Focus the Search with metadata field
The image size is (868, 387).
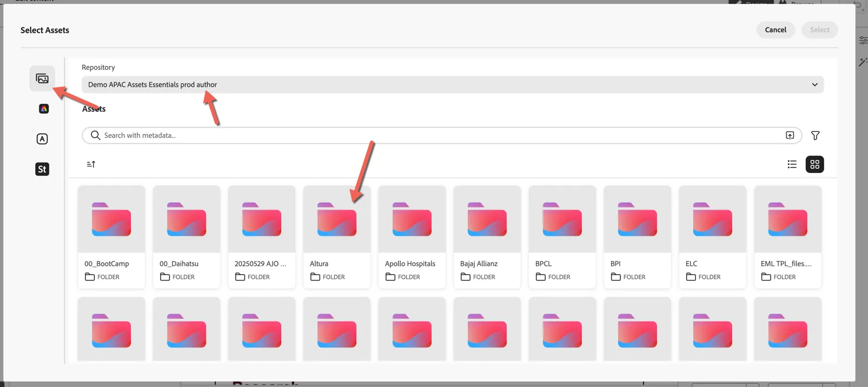click(x=442, y=136)
